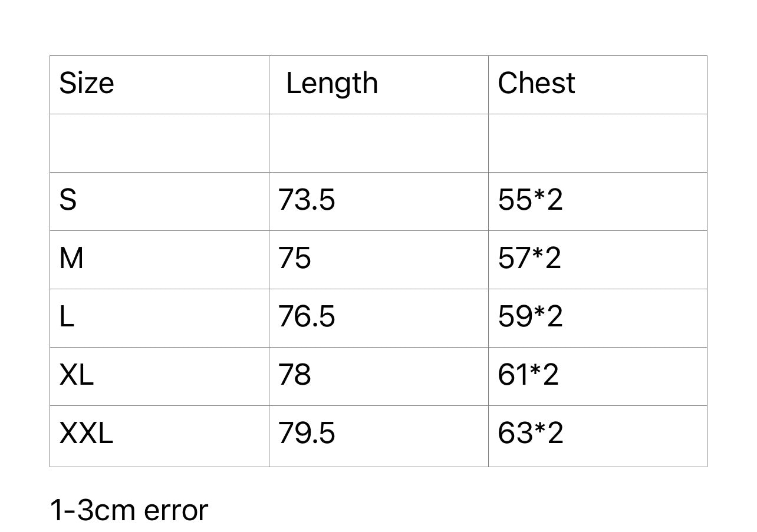Click the 76.5 length value

pos(307,316)
